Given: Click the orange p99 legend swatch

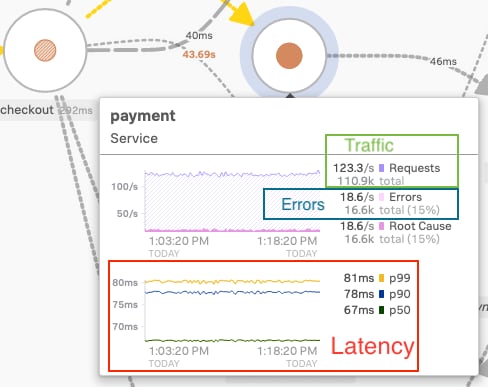Looking at the screenshot, I should tap(382, 278).
